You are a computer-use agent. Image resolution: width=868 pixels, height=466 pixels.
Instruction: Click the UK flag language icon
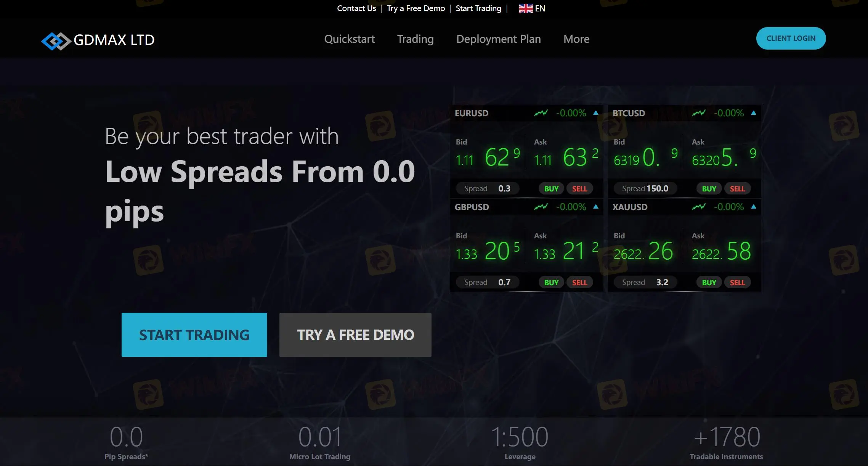point(525,8)
